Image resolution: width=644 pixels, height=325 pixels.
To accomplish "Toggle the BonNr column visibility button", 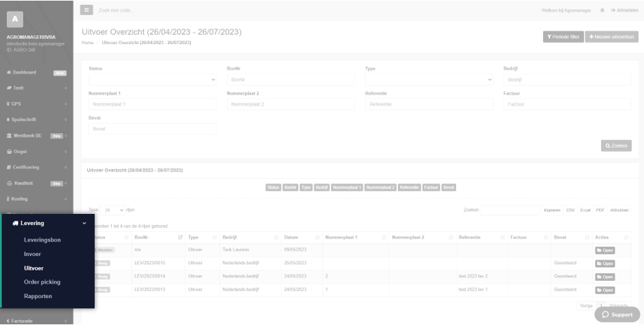I will (290, 188).
